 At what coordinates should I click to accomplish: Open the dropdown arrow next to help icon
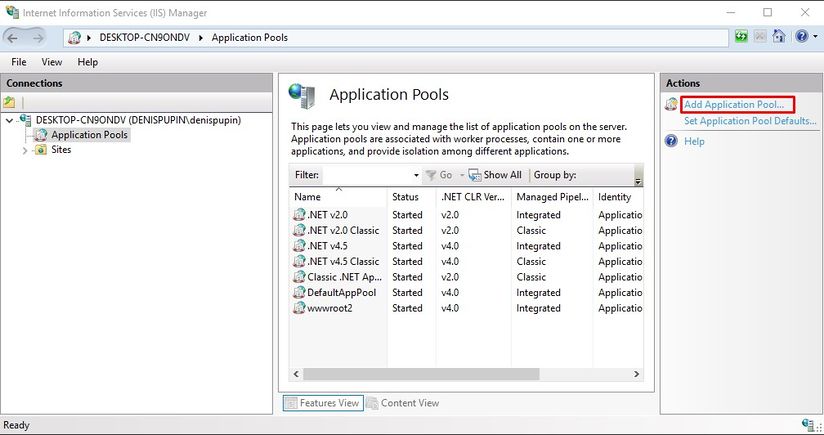click(x=815, y=37)
